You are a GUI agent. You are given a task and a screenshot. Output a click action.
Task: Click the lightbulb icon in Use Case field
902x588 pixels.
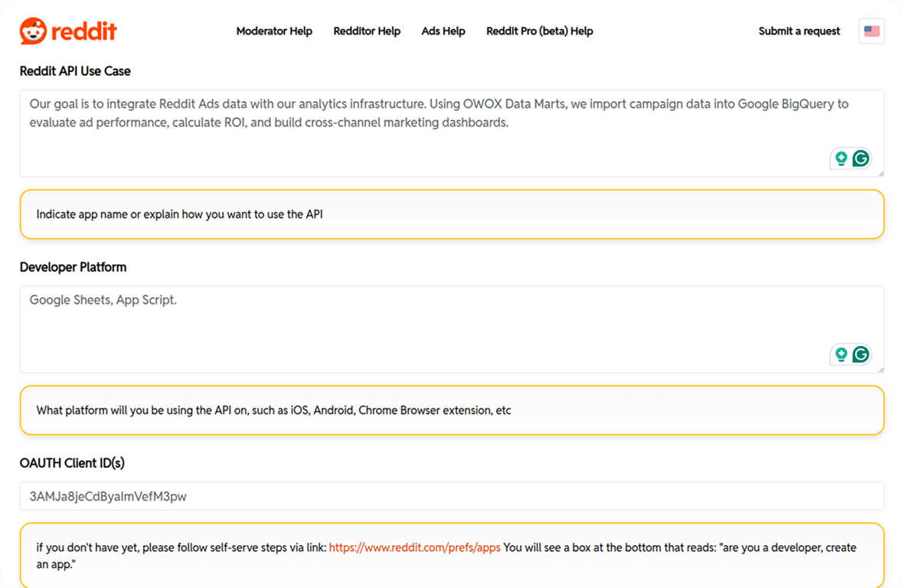[x=841, y=158]
